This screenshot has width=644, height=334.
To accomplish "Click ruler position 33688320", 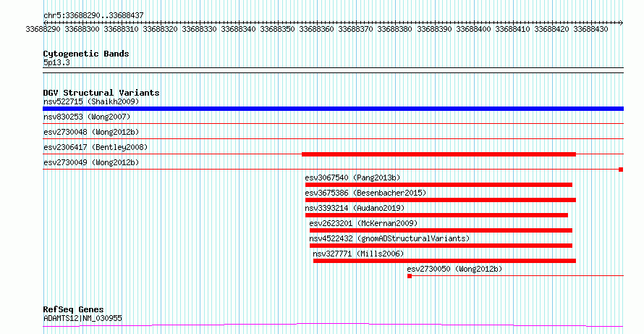I will click(x=160, y=30).
